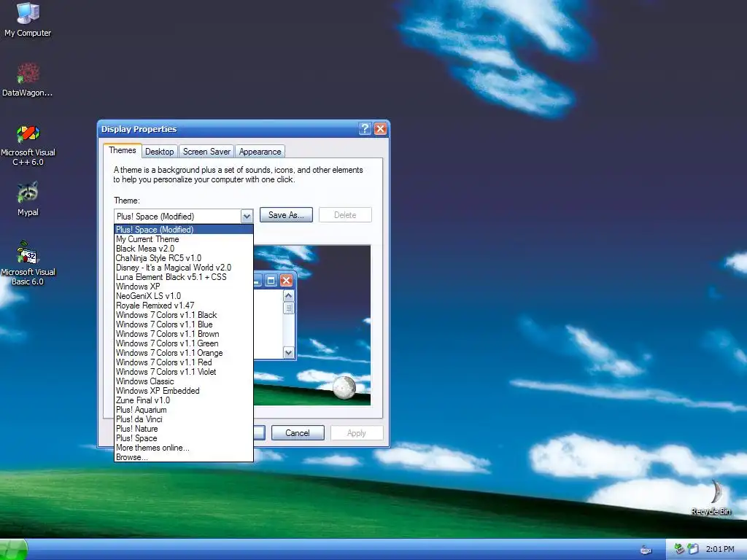Viewport: 747px width, 560px height.
Task: Select Windows 7 Colors v1.1 Red
Action: click(x=183, y=362)
